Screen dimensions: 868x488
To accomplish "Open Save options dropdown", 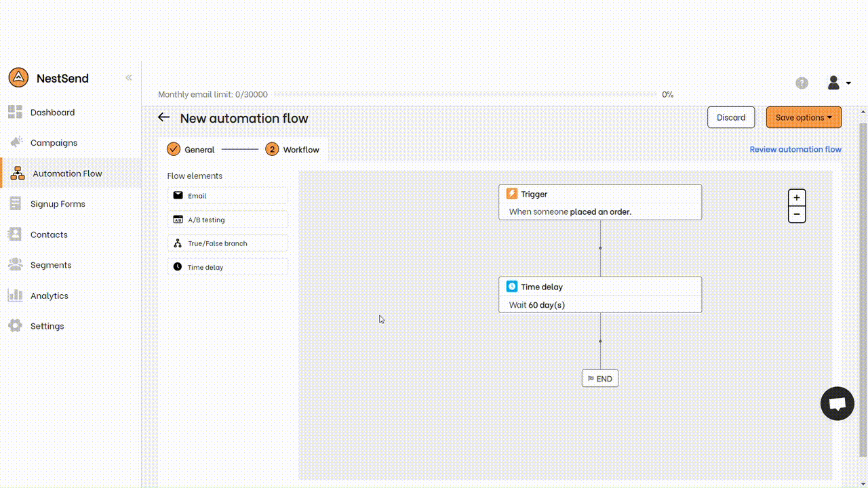I will [804, 117].
